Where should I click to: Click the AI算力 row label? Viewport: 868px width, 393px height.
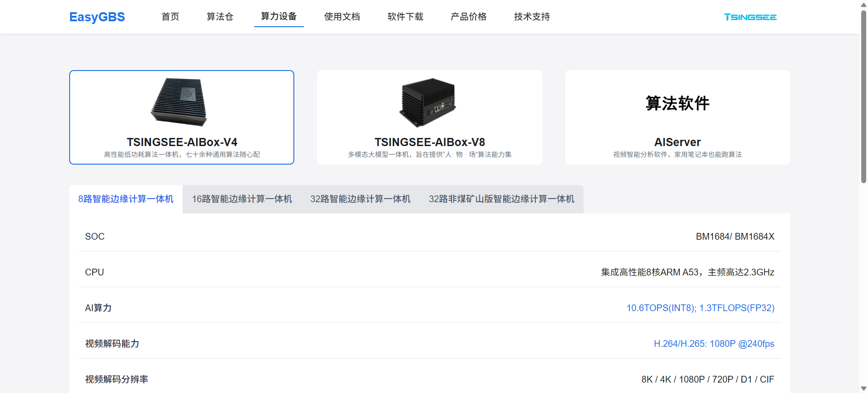click(98, 308)
